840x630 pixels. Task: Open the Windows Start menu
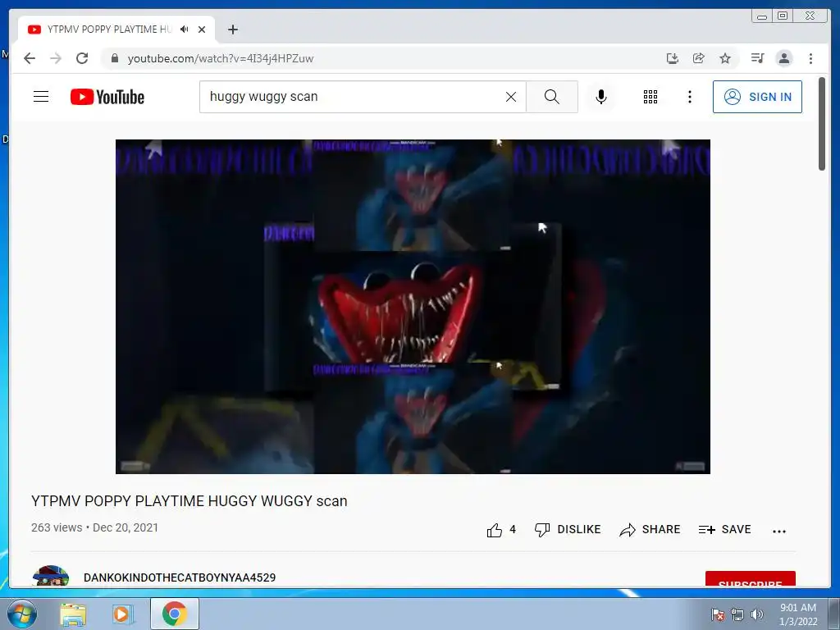click(x=22, y=614)
